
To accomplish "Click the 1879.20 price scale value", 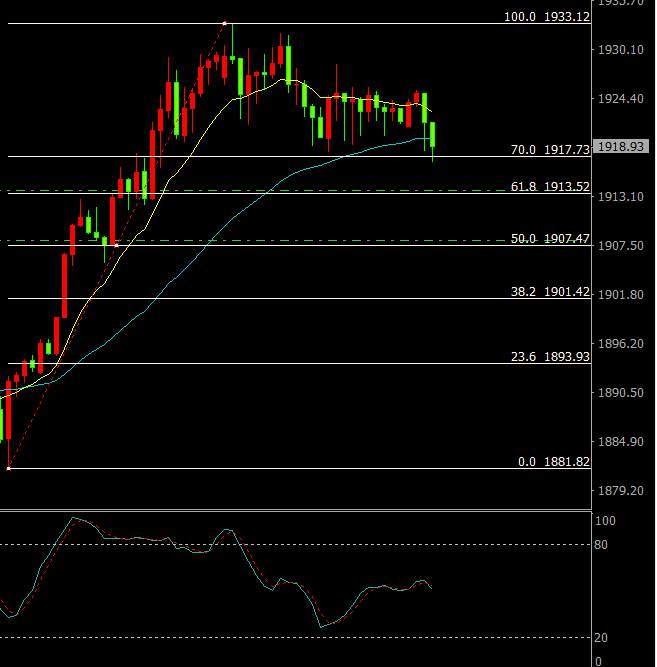I will pyautogui.click(x=621, y=490).
